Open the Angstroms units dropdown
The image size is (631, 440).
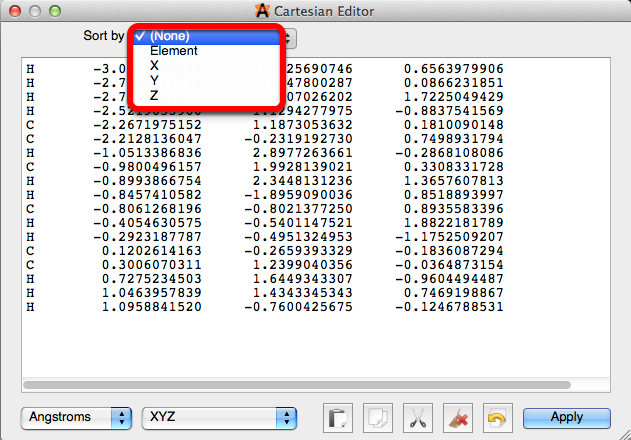click(x=76, y=417)
